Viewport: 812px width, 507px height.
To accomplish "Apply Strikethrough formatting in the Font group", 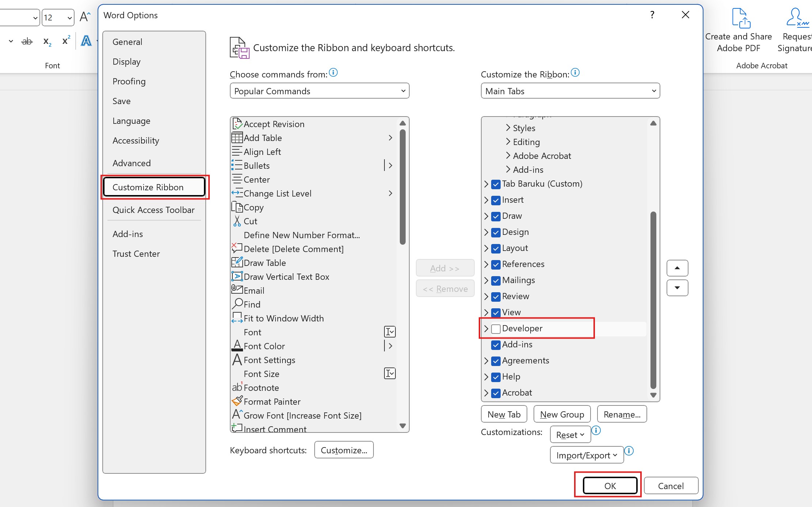I will pos(26,41).
